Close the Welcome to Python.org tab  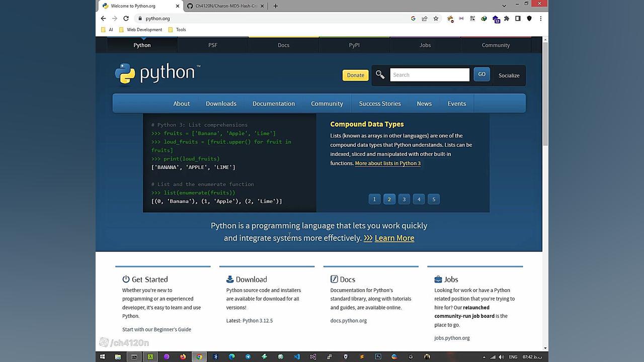coord(178,6)
